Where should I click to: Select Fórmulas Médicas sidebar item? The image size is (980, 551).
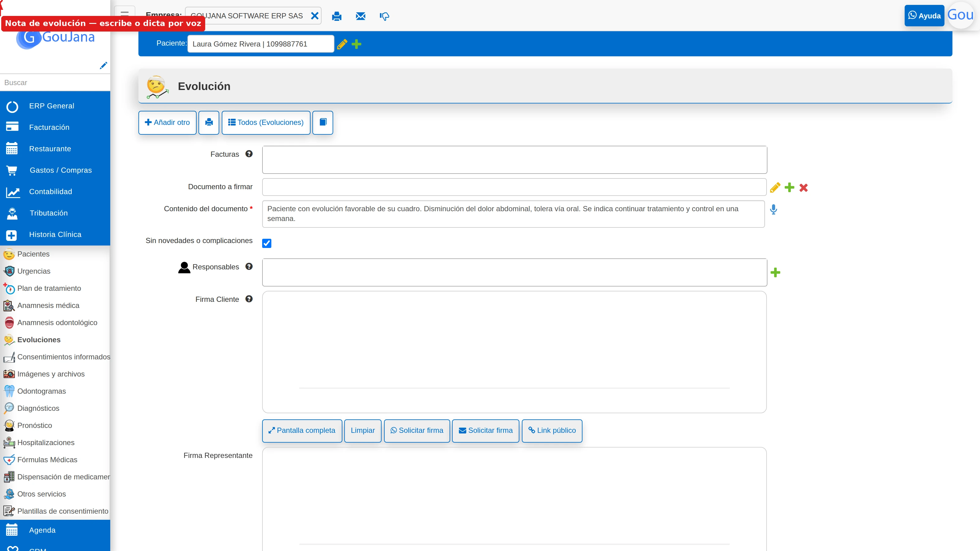(47, 460)
